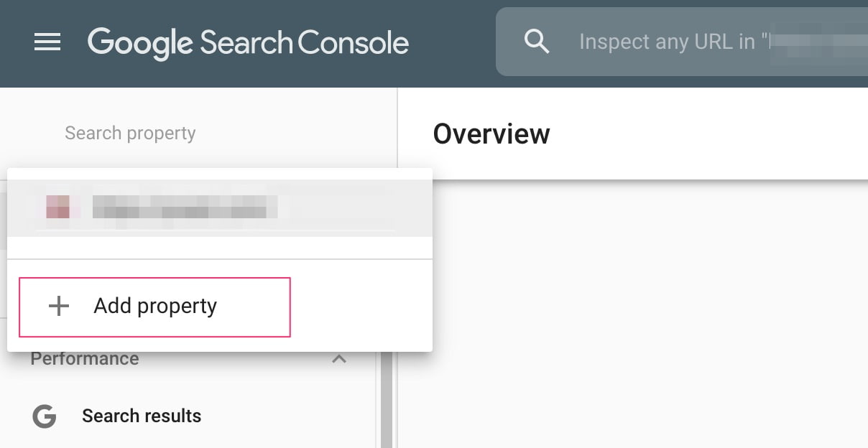
Task: Open the Search results report
Action: point(142,416)
